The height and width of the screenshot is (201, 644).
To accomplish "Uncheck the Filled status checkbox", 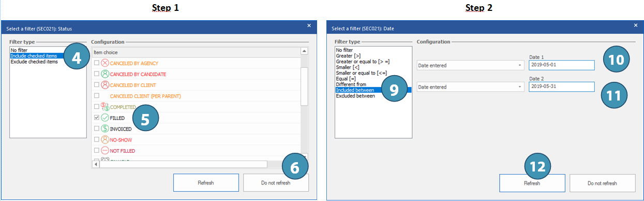I will 97,118.
